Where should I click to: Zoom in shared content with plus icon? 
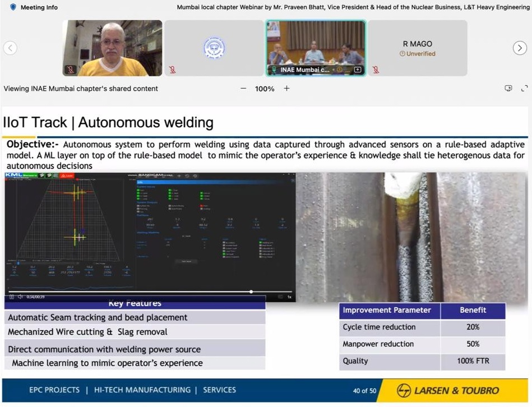tap(286, 89)
